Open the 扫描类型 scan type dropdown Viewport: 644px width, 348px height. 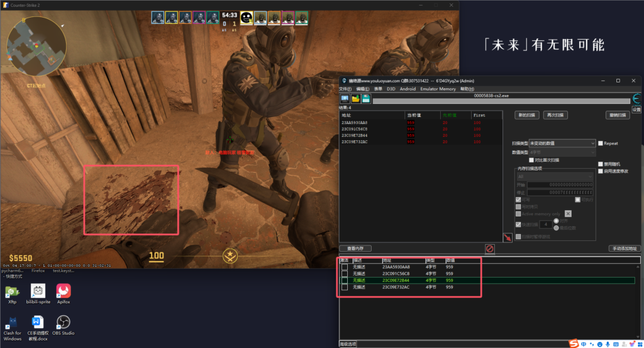coord(562,143)
